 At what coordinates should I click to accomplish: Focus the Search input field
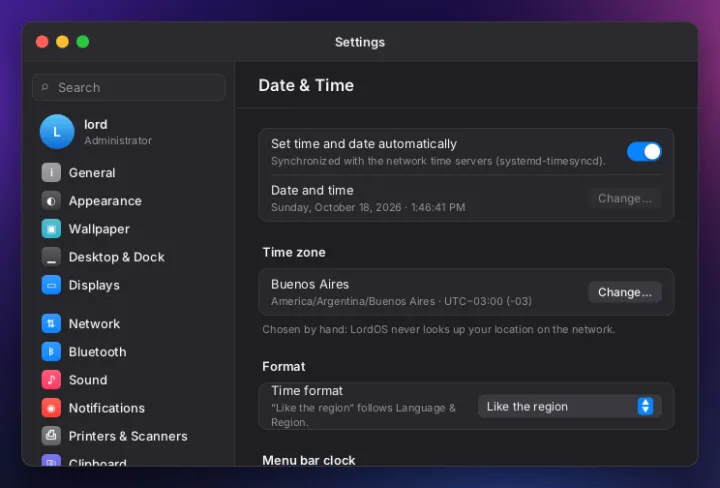point(129,87)
